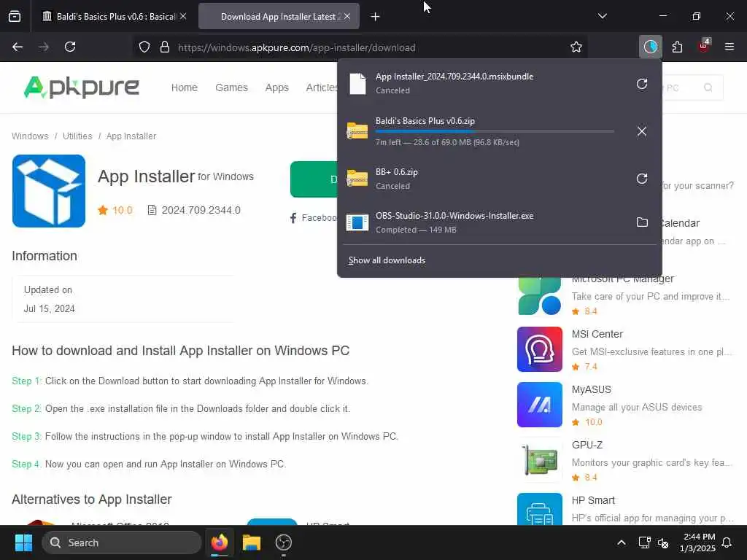The height and width of the screenshot is (560, 747).
Task: Open the GPU-Z app icon
Action: point(539,459)
